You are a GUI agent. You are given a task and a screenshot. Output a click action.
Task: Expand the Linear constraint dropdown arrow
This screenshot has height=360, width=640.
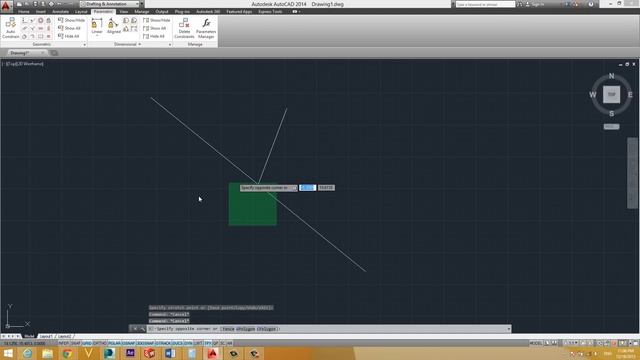click(97, 36)
